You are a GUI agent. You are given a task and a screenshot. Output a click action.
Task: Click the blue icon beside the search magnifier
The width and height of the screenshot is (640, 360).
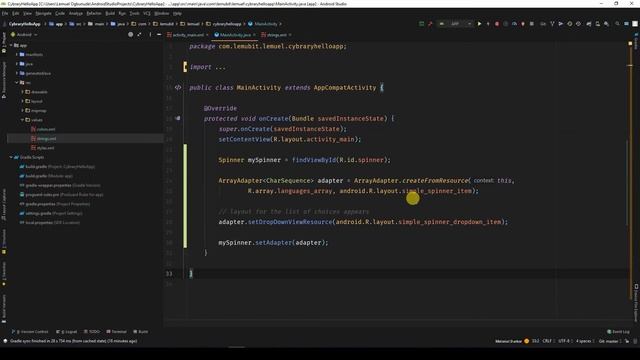tap(626, 24)
